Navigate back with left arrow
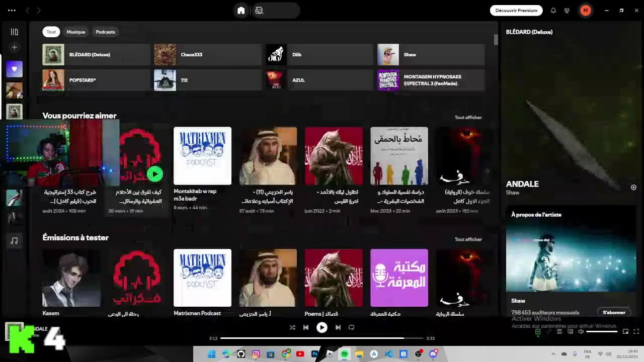Viewport: 644px width, 362px height. click(28, 11)
